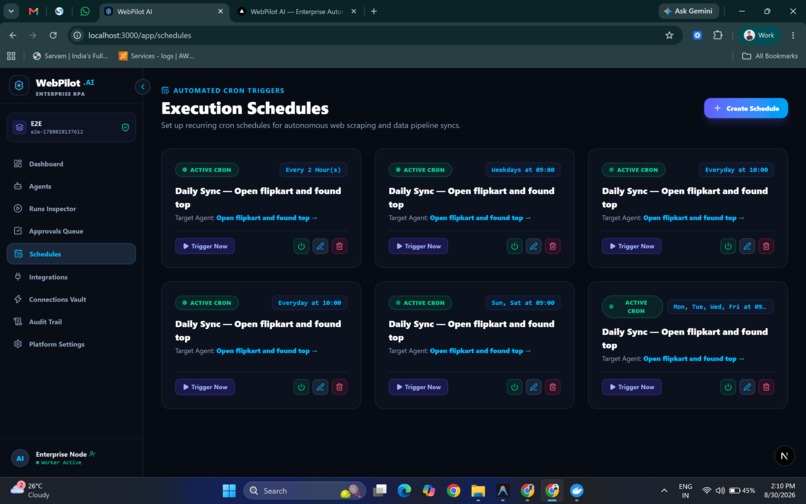Viewport: 806px width, 504px height.
Task: Open the target agent link on the Sun, Sat card
Action: (480, 351)
